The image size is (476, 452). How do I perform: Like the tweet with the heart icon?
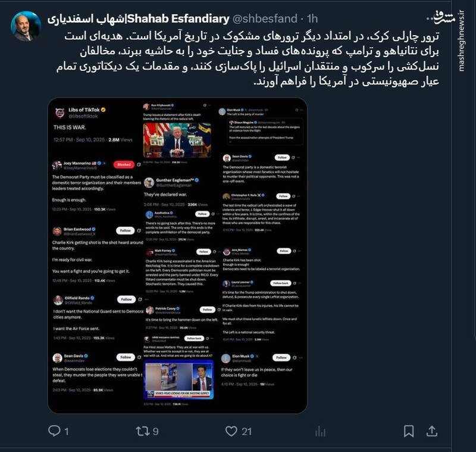point(231,431)
